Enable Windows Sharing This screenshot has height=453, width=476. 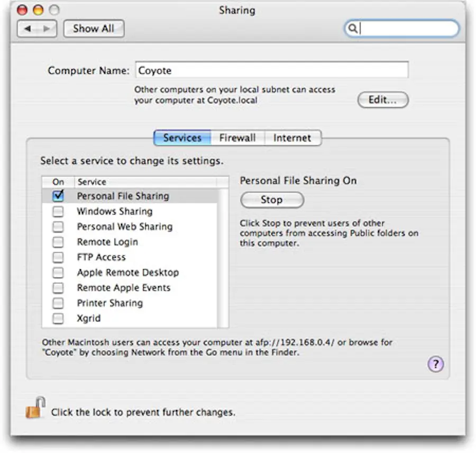(x=58, y=211)
